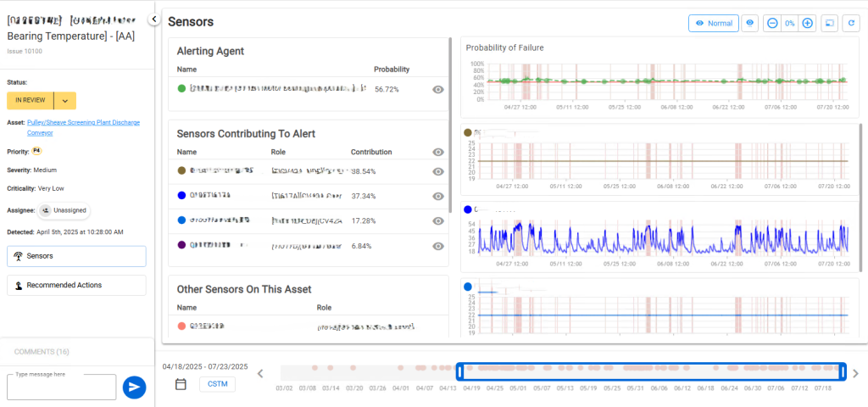
Task: Click the salmon dot in Other Sensors list
Action: (181, 326)
